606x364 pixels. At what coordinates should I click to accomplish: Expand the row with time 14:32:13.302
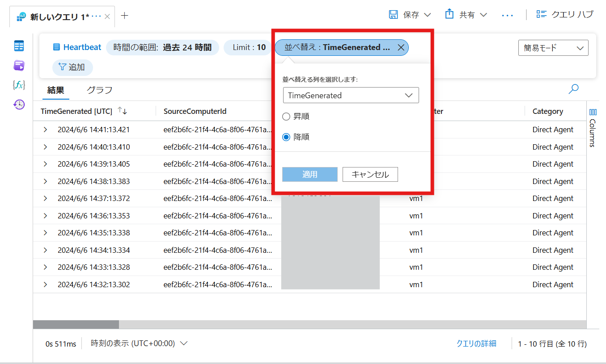pyautogui.click(x=45, y=285)
